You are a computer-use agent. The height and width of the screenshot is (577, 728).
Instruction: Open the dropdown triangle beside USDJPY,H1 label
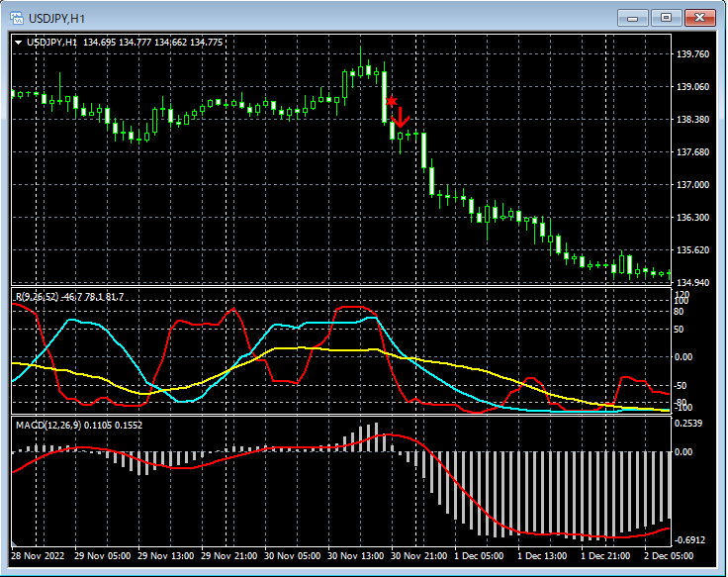coord(18,43)
